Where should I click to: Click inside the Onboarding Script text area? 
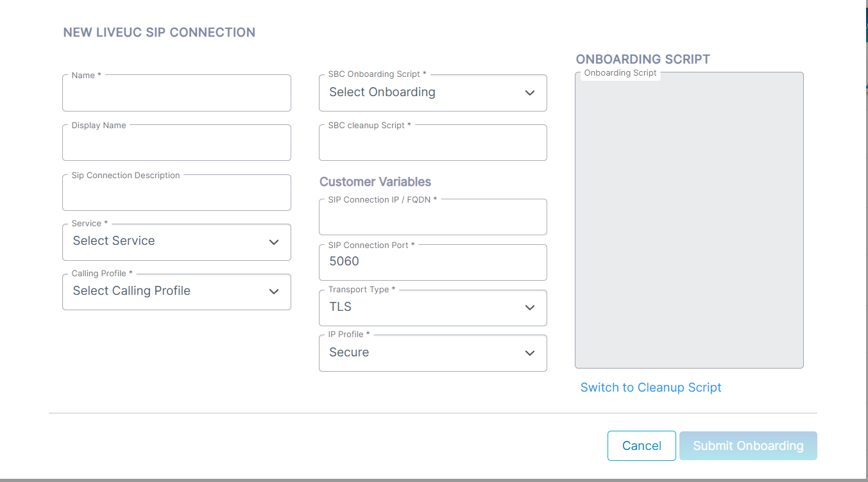[x=689, y=220]
